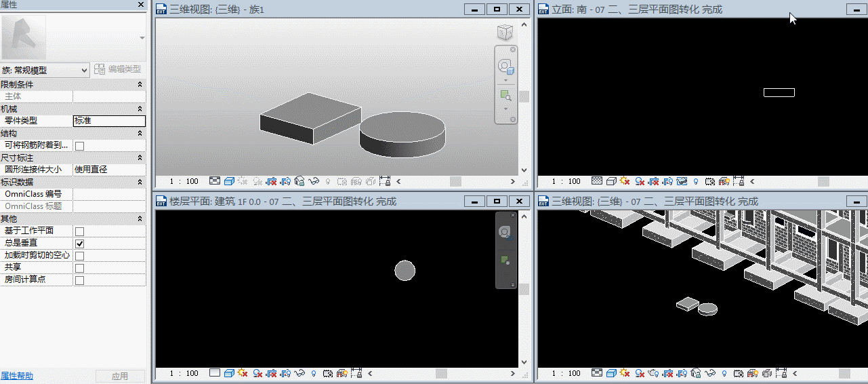Click the detail level icon in the 立面 南 view bar
Image resolution: width=868 pixels, height=384 pixels.
597,181
